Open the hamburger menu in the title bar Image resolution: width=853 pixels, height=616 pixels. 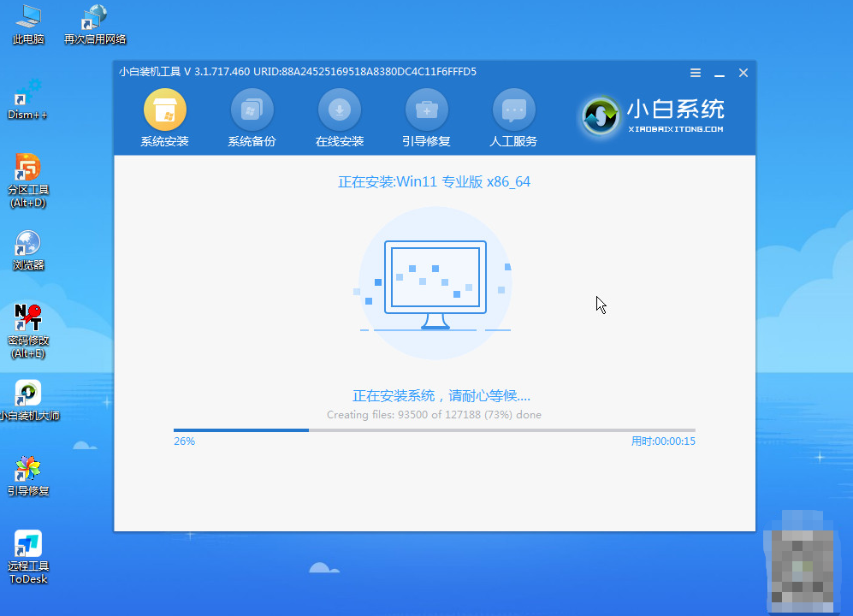[696, 73]
